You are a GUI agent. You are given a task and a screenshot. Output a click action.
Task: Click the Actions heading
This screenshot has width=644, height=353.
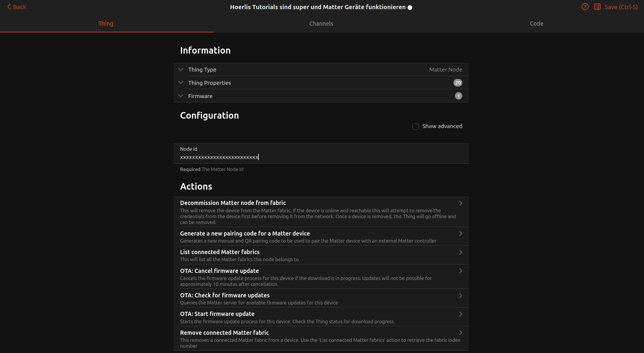click(x=196, y=186)
